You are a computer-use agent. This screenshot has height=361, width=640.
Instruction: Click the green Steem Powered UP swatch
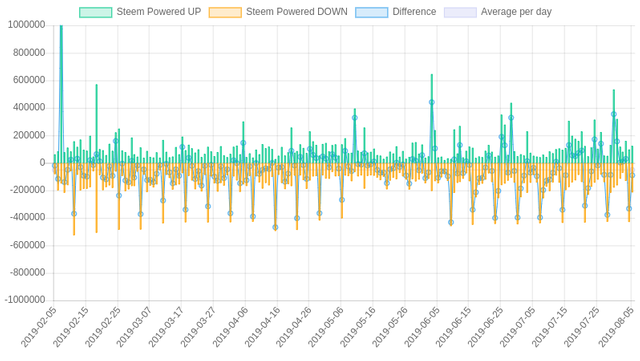click(96, 12)
